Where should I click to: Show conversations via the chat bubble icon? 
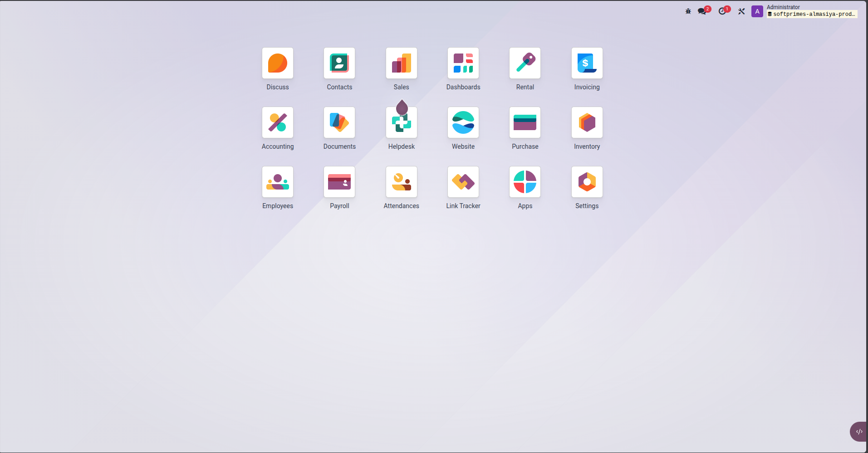coord(703,11)
